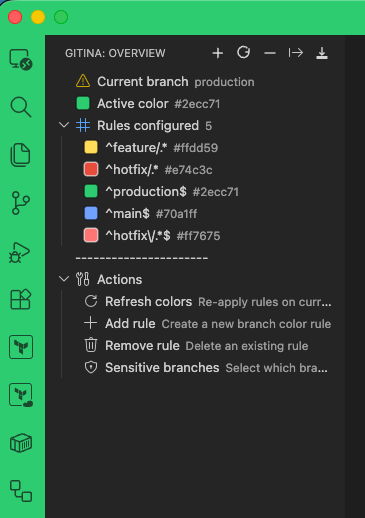
Task: Open the container box activity bar icon
Action: pos(21,443)
